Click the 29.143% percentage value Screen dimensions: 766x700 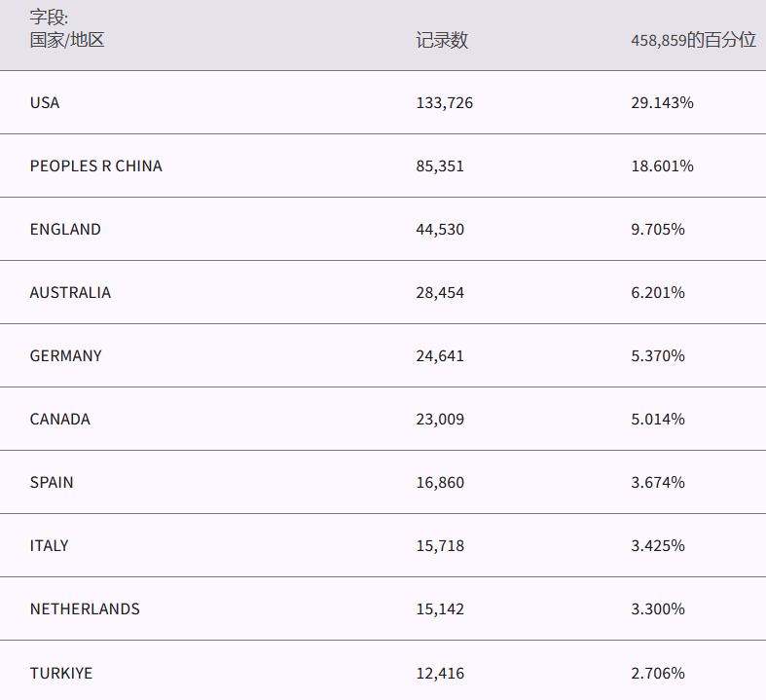(x=662, y=102)
